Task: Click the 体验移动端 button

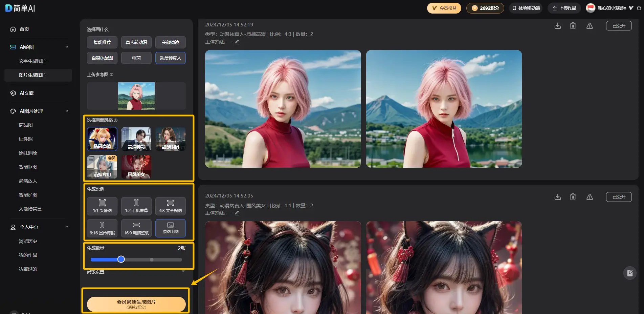Action: (x=526, y=8)
